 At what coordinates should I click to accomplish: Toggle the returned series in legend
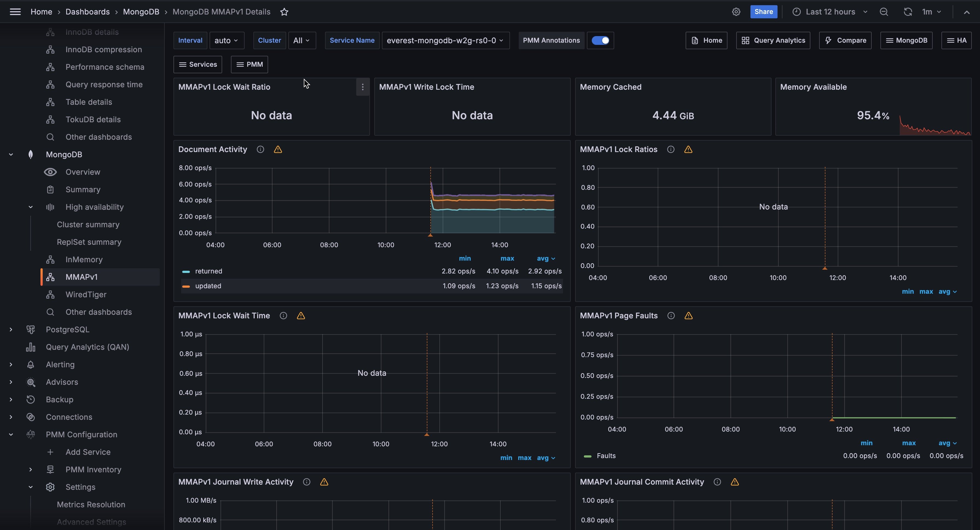click(208, 271)
